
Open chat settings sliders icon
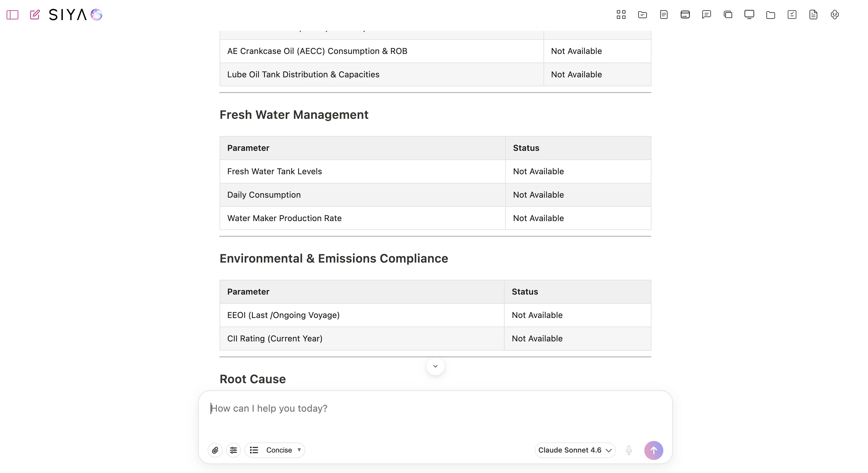tap(233, 450)
